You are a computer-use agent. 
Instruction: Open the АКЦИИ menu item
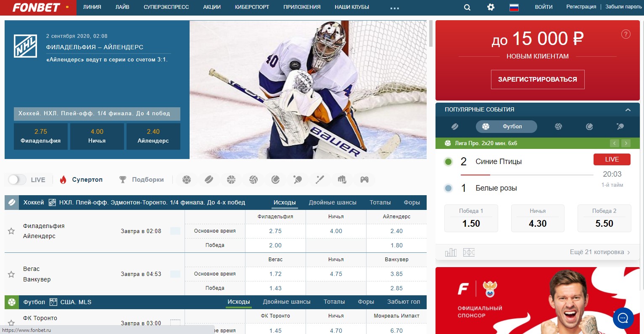212,7
